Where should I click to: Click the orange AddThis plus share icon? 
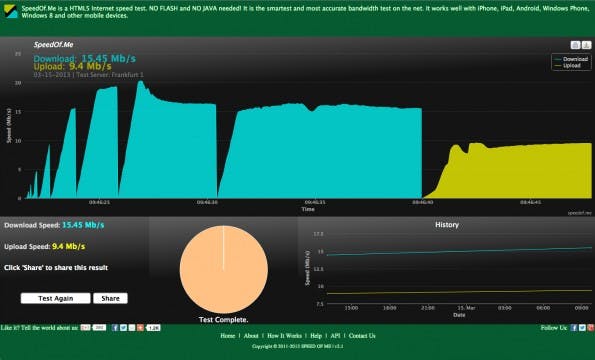[x=140, y=327]
